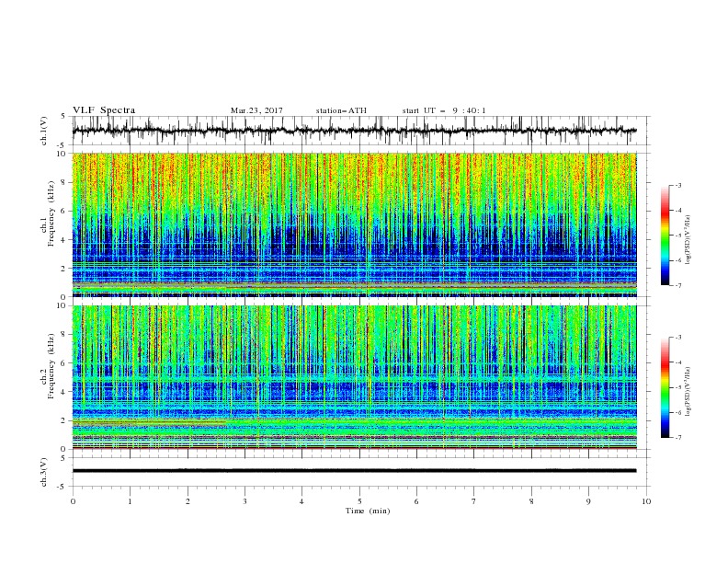Image resolution: width=728 pixels, height=563 pixels.
Task: Click the ch.1 'Frequency (kHz)' axis label
Action: point(51,214)
